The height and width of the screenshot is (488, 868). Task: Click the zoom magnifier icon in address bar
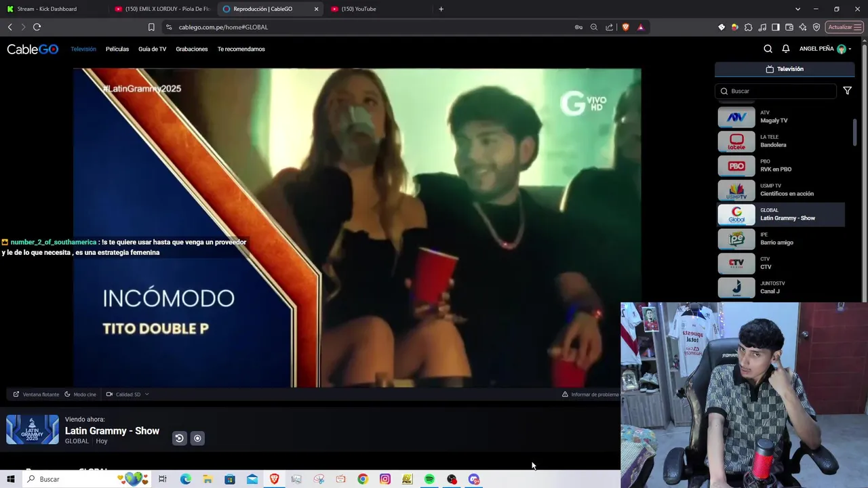[594, 27]
